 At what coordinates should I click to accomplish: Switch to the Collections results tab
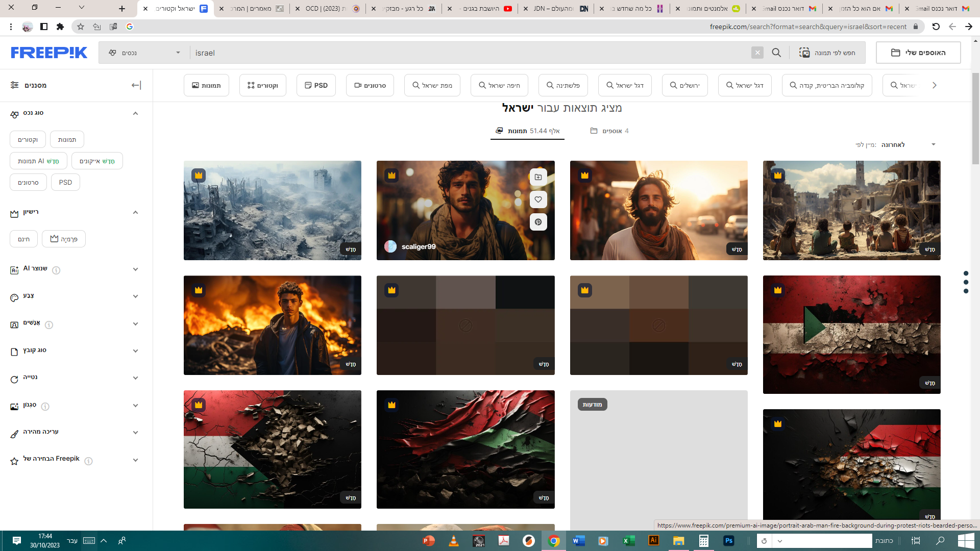point(609,131)
